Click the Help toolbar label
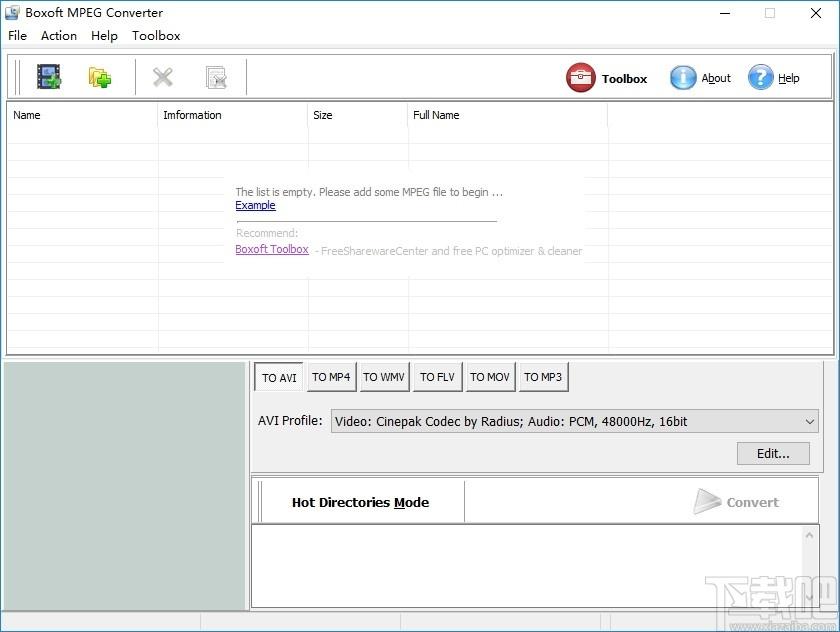This screenshot has height=632, width=840. (789, 78)
